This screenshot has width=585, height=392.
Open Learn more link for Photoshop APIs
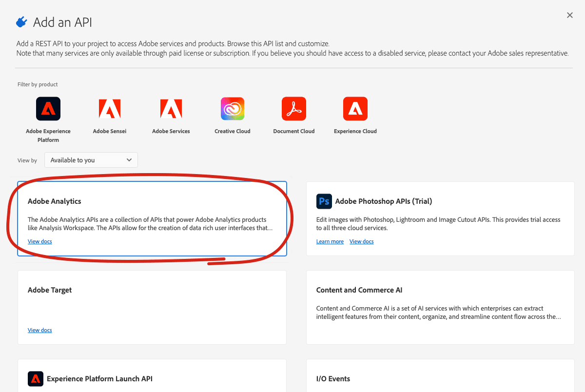[x=330, y=241]
